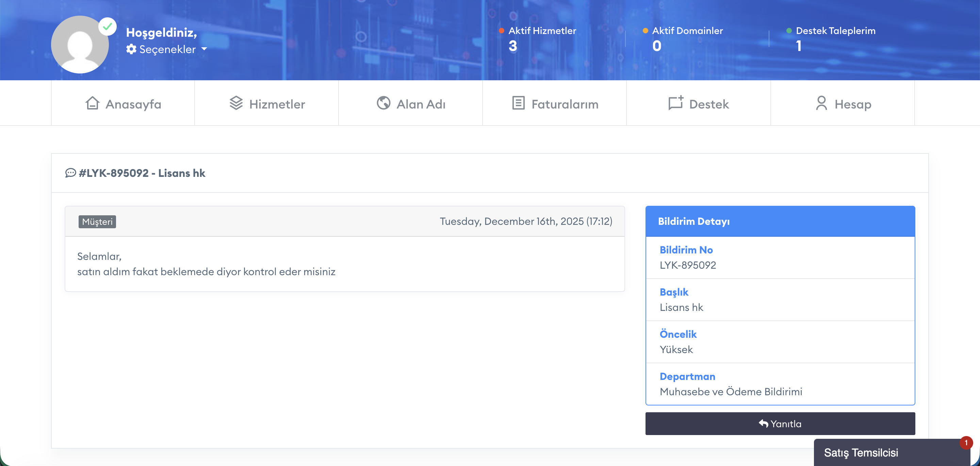Click the Destek chat-plus icon
Viewport: 980px width, 466px height.
(x=676, y=103)
